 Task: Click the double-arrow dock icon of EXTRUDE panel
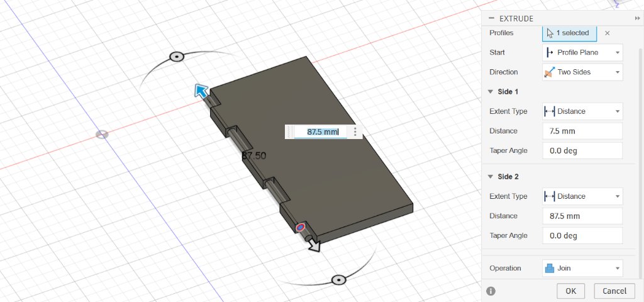pos(637,19)
